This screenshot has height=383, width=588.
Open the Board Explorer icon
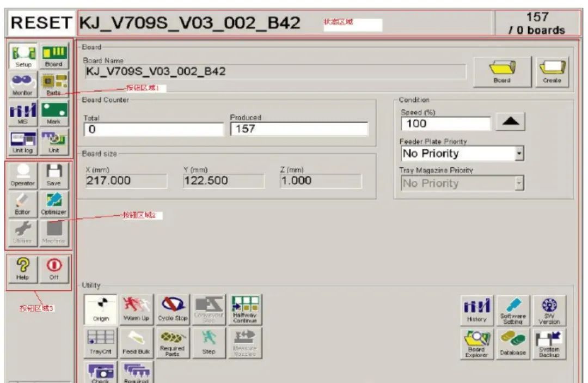tap(476, 343)
